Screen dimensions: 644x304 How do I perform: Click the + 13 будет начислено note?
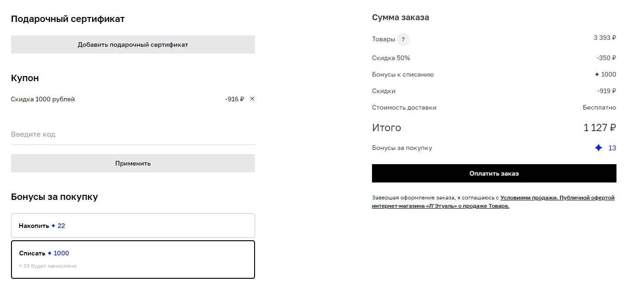point(48,266)
